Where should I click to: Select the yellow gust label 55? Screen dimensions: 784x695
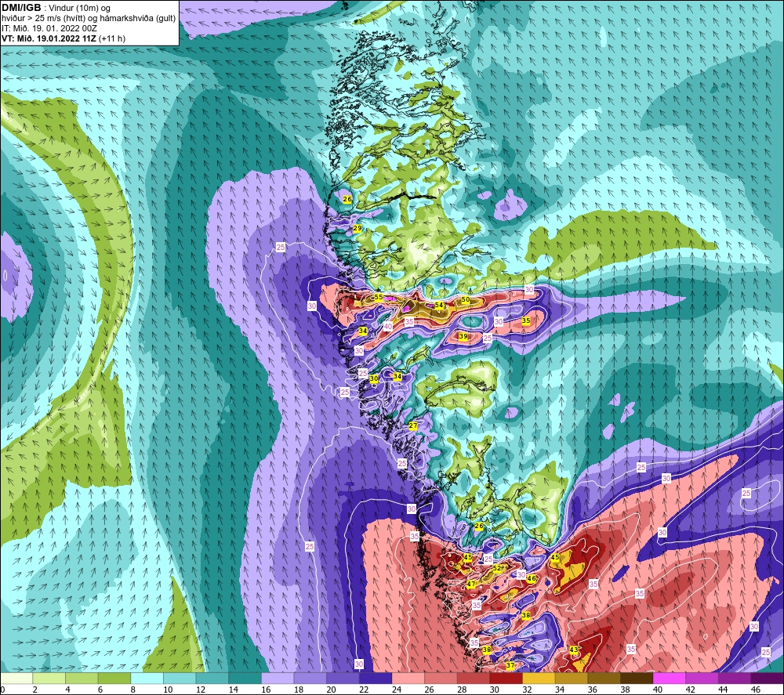click(379, 297)
